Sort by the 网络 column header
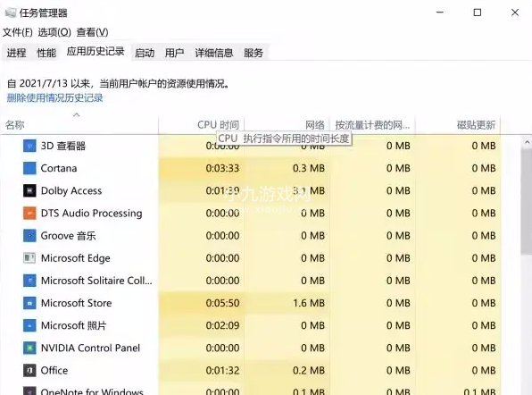 coord(287,125)
